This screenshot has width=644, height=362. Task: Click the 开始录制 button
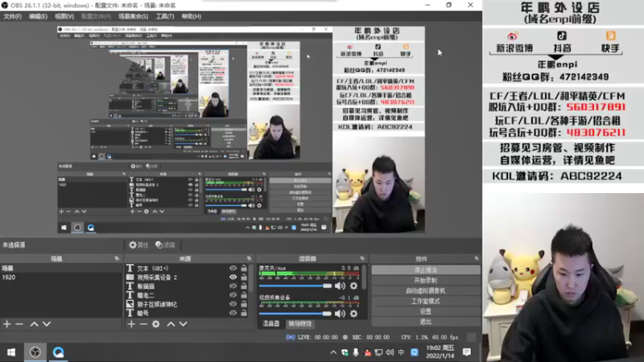click(426, 280)
